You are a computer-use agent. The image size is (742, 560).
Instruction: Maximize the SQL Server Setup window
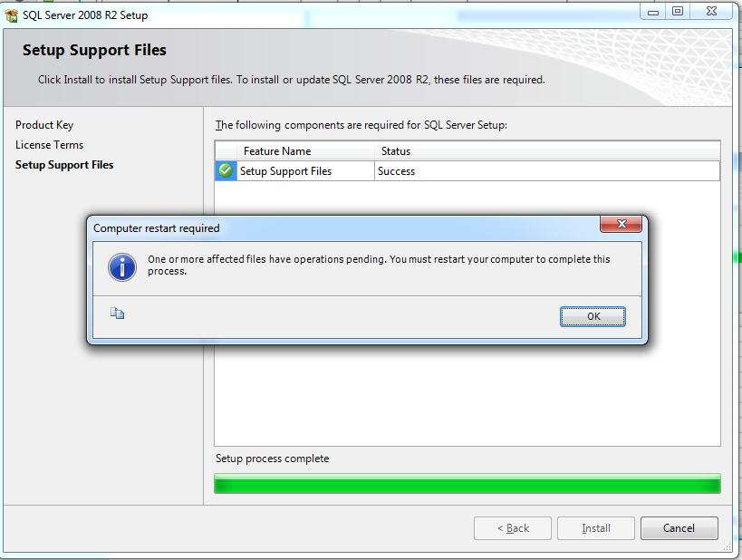click(x=678, y=12)
